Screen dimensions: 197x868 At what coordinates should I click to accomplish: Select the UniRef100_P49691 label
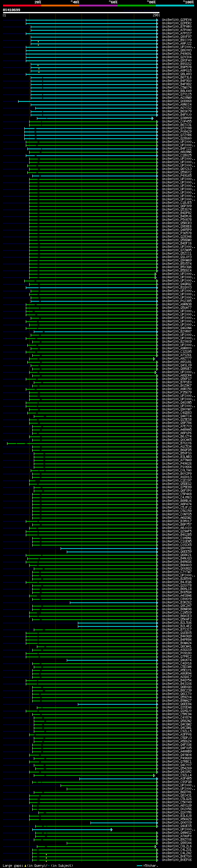pos(177,54)
